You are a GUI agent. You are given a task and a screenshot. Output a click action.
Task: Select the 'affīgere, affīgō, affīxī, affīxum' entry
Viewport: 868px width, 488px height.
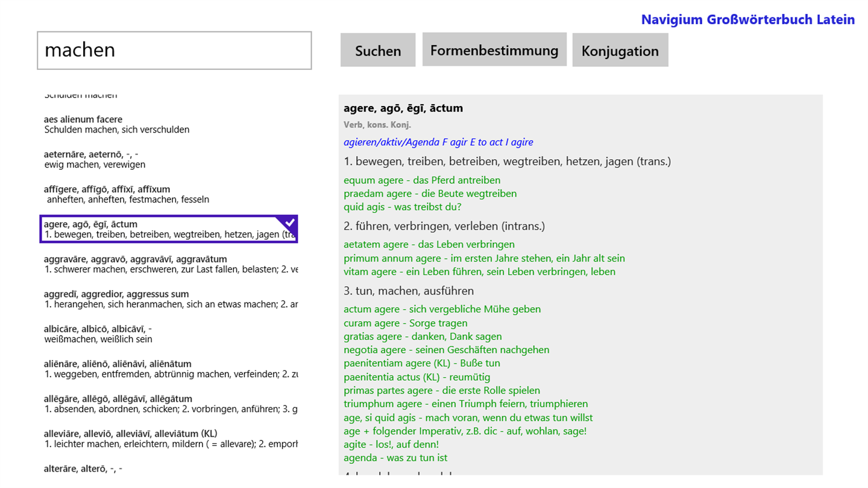pos(169,194)
